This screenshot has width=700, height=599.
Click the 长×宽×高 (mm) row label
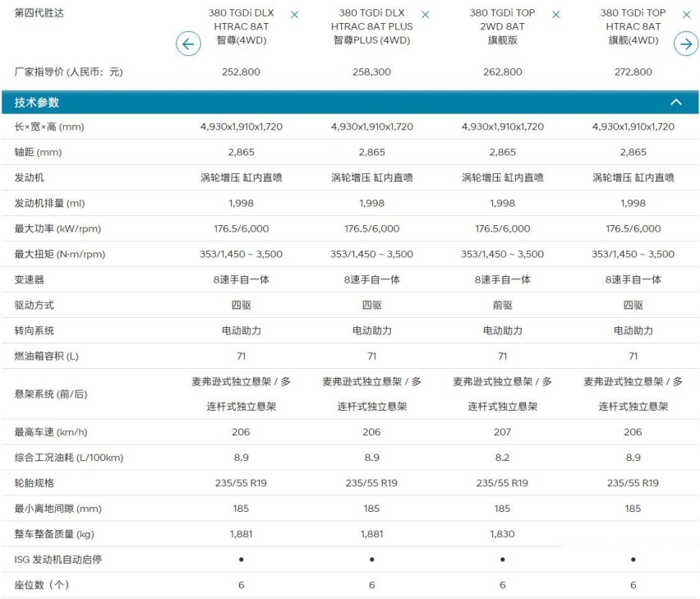click(x=49, y=127)
